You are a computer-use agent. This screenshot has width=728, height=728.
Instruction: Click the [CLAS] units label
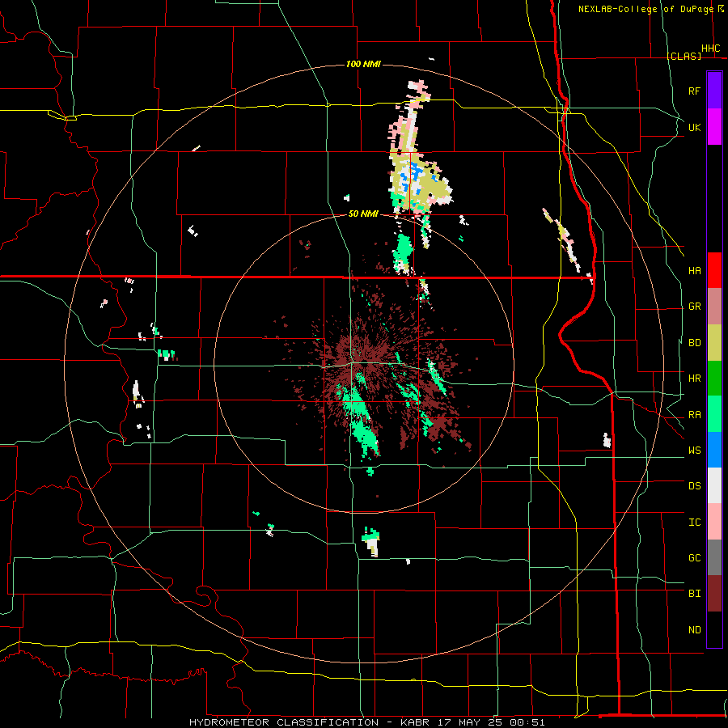click(684, 56)
